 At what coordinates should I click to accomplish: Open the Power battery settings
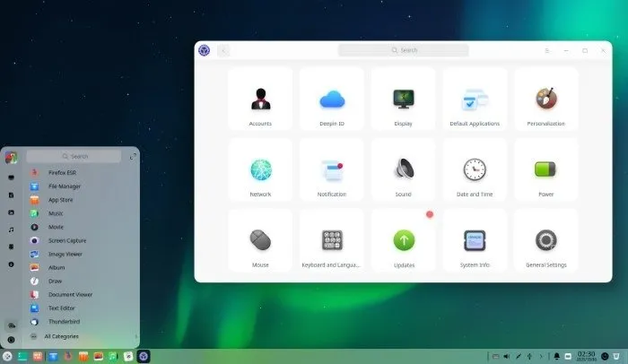click(545, 169)
